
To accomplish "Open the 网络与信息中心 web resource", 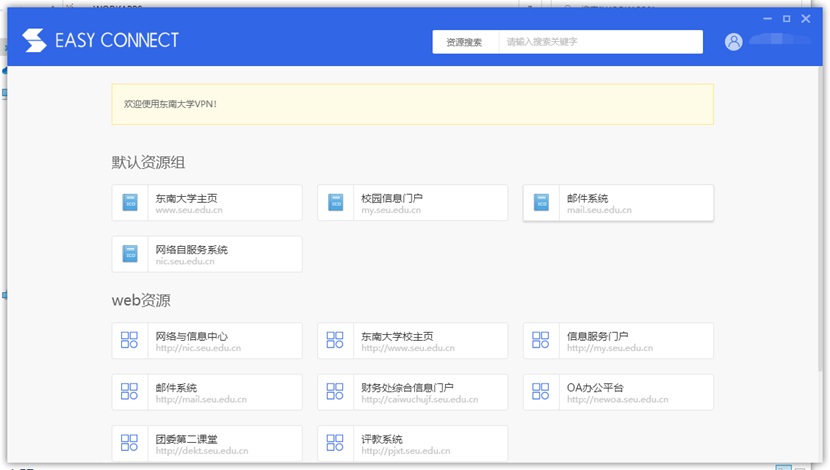I will (207, 340).
